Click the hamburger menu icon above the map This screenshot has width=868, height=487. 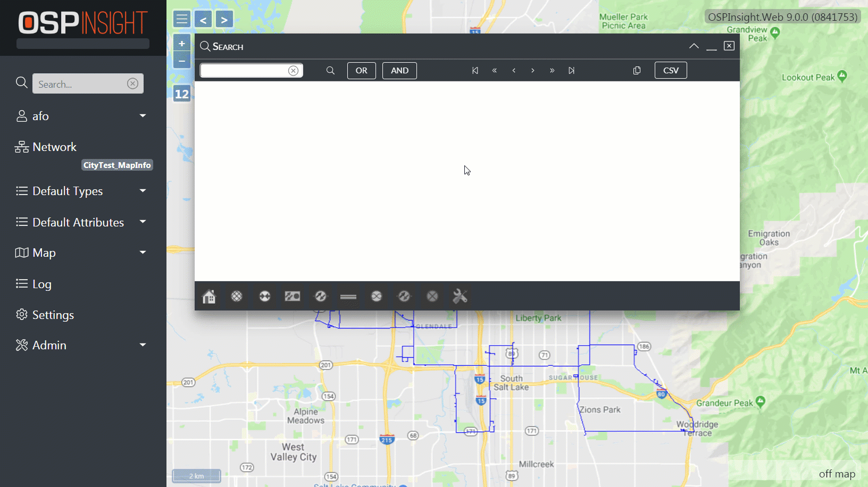click(x=181, y=19)
